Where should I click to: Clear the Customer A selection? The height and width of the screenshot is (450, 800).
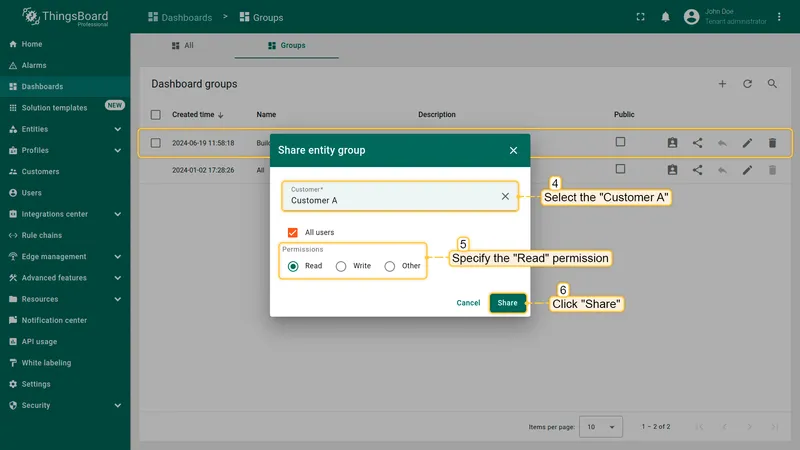pyautogui.click(x=505, y=196)
